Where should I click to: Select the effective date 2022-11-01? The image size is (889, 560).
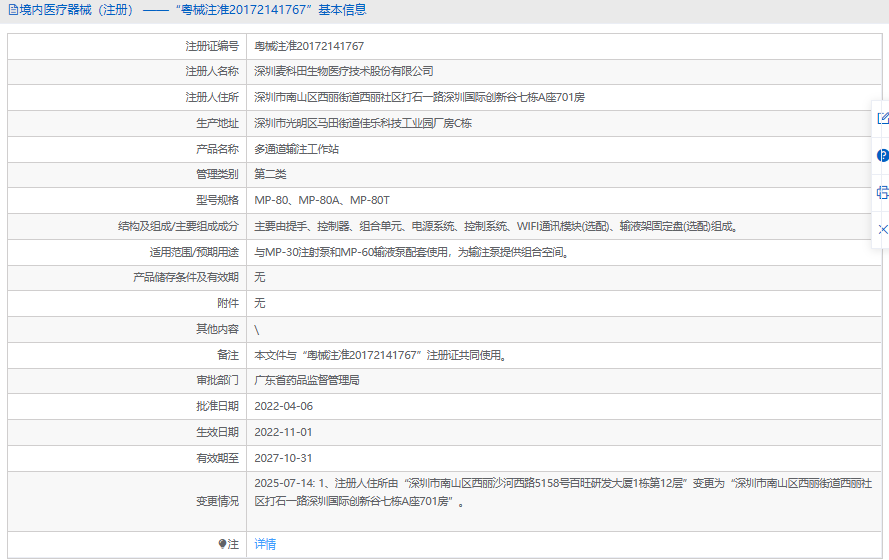pyautogui.click(x=283, y=432)
